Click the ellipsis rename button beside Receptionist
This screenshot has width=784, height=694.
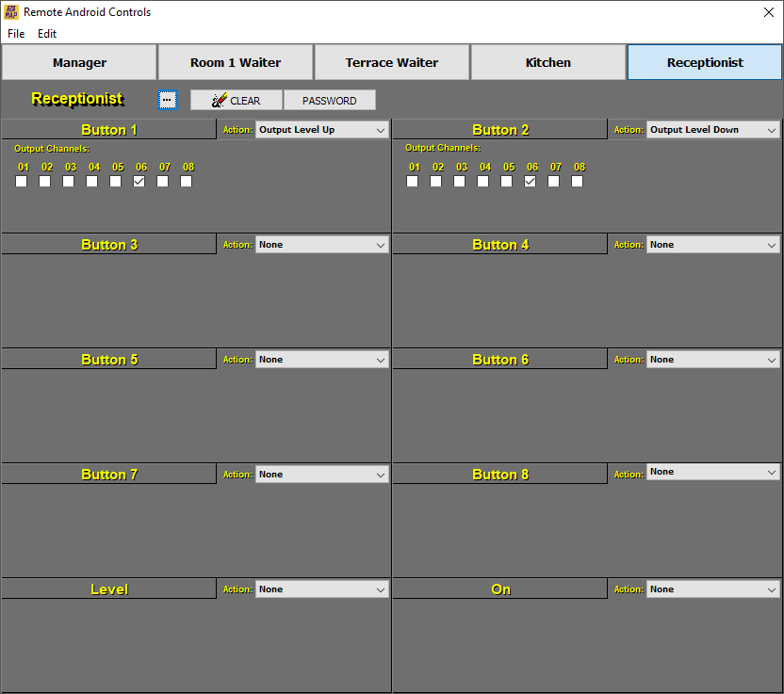pyautogui.click(x=168, y=100)
